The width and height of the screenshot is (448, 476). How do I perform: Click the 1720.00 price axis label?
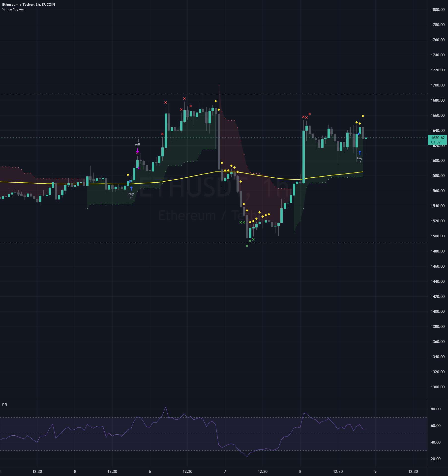click(x=438, y=70)
